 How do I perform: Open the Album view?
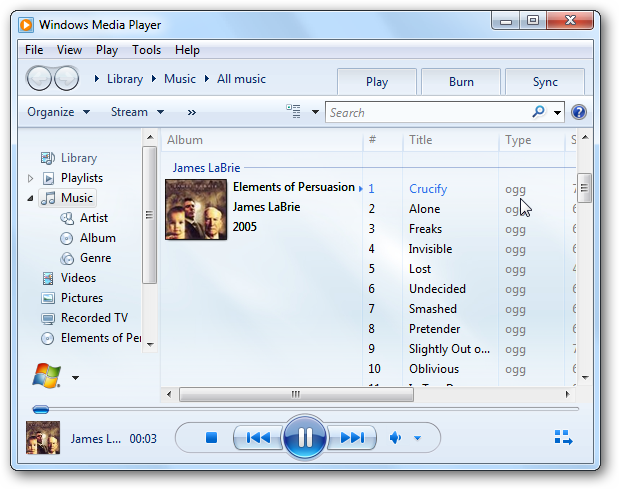point(88,238)
